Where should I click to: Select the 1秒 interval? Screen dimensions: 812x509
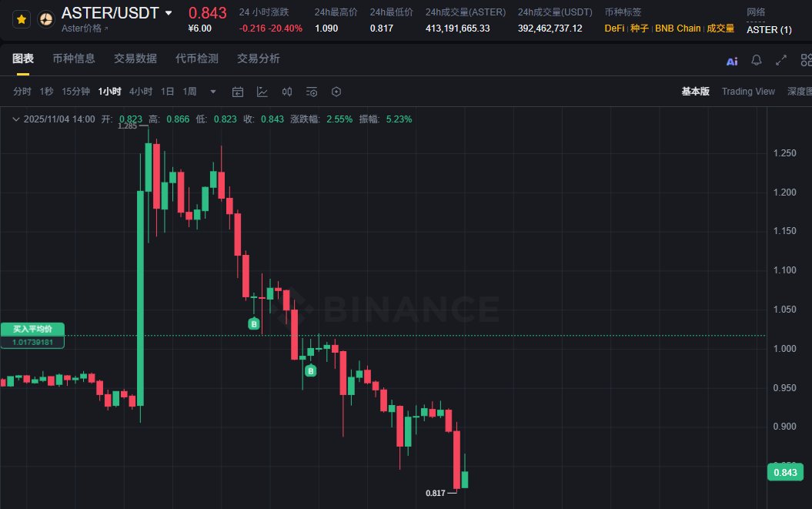47,92
